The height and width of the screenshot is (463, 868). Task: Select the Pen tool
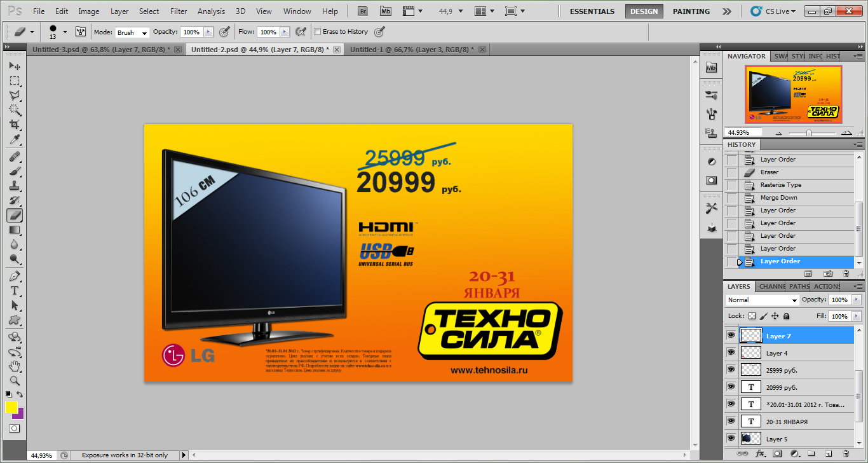click(15, 276)
